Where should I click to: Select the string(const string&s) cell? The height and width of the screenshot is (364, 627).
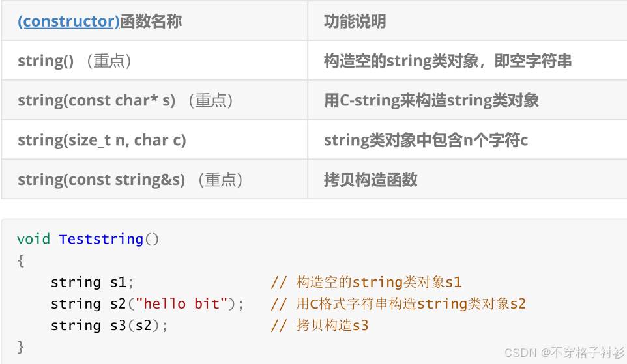[154, 180]
